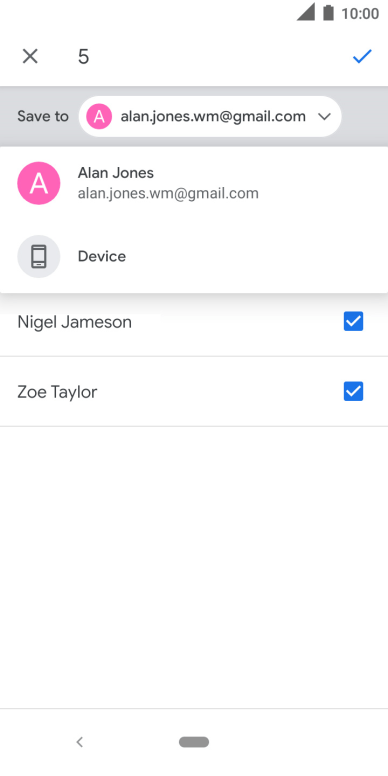Tap the Save to label

[x=43, y=117]
